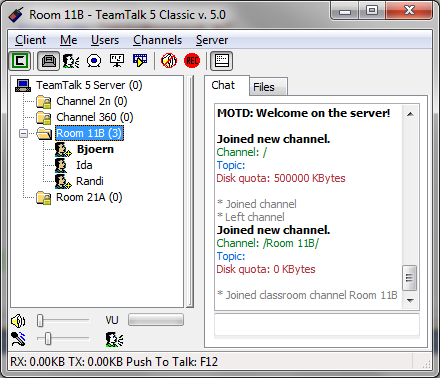This screenshot has width=440, height=378.
Task: Click the microphone gain slider handle
Action: (48, 339)
